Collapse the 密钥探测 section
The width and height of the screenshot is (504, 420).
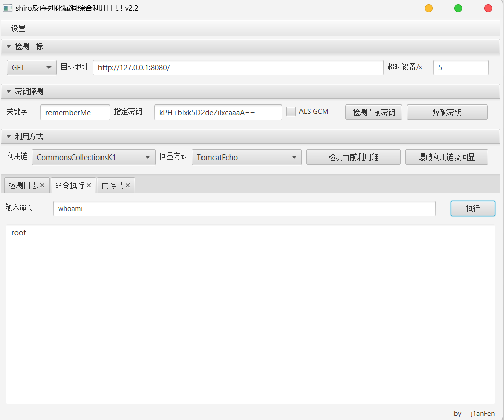(9, 91)
